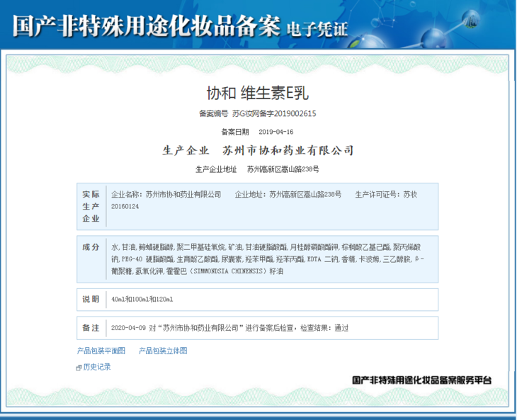The width and height of the screenshot is (517, 420).
Task: Click 企业地址 text in the actual producer box
Action: coord(288,195)
